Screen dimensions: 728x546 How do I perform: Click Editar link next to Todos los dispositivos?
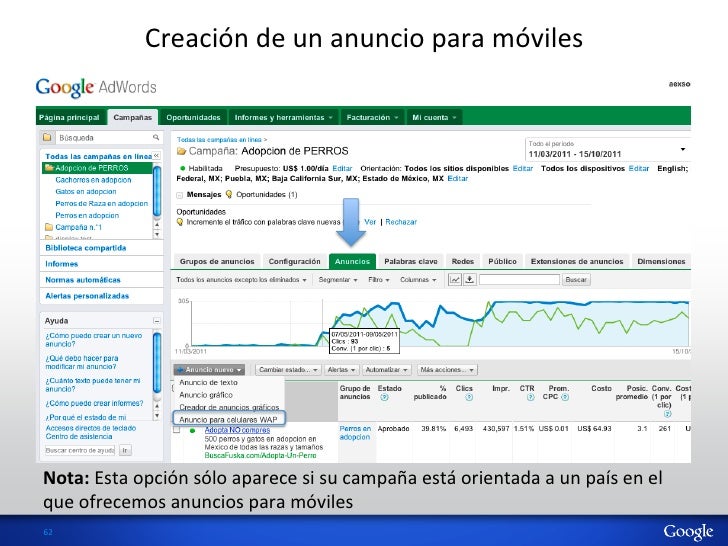click(x=638, y=169)
